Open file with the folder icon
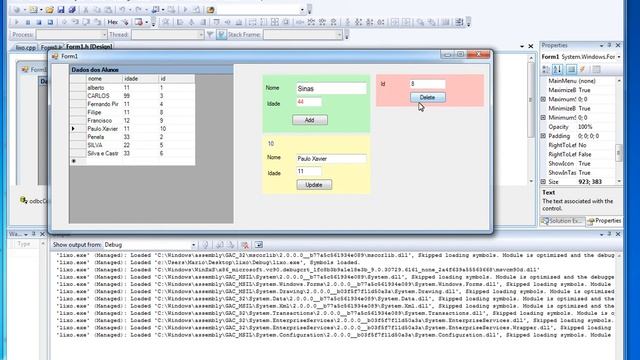 point(49,10)
